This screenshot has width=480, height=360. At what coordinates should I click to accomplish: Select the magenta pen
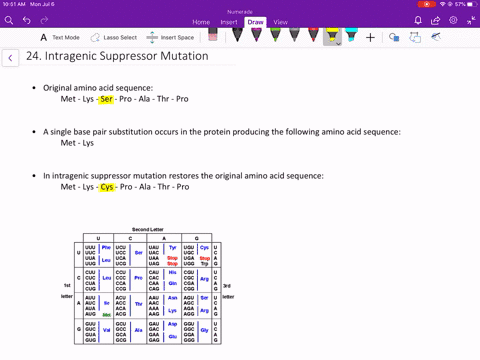(x=256, y=35)
